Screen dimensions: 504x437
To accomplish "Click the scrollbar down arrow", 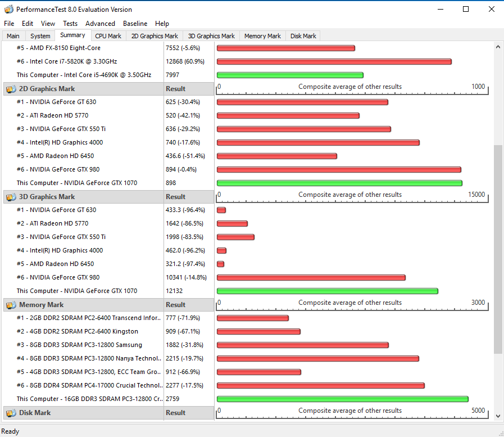I will pyautogui.click(x=498, y=416).
